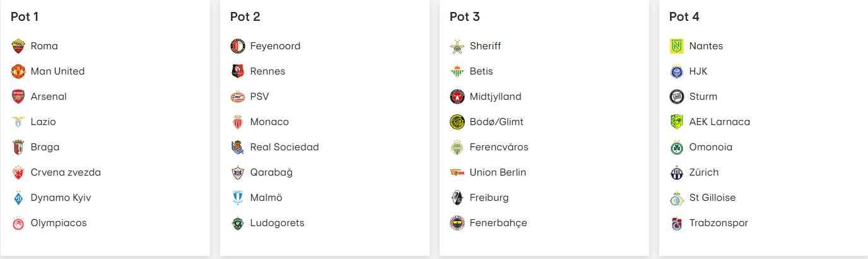This screenshot has height=259, width=868.
Task: Click the Betis club crest
Action: click(457, 71)
